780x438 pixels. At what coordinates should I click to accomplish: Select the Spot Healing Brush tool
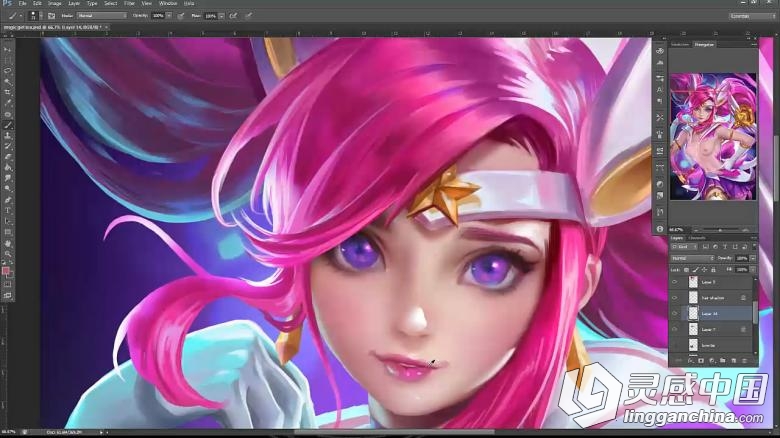[x=7, y=114]
